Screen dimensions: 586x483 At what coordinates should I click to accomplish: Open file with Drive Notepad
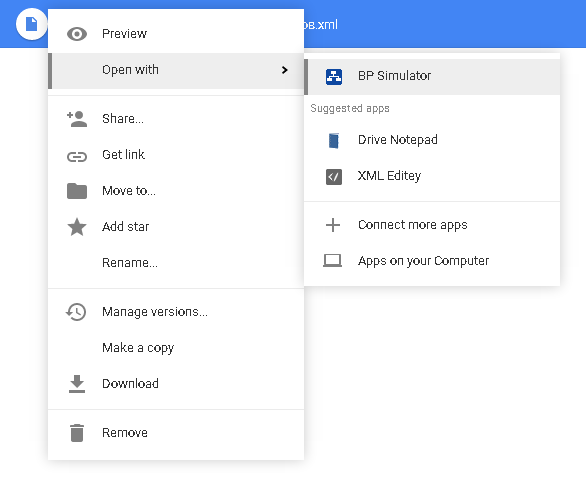pyautogui.click(x=432, y=141)
